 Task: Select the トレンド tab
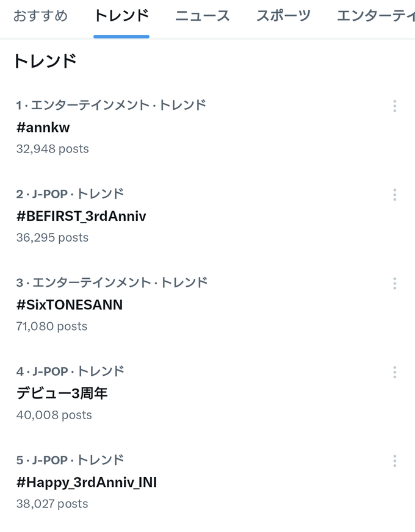click(121, 16)
